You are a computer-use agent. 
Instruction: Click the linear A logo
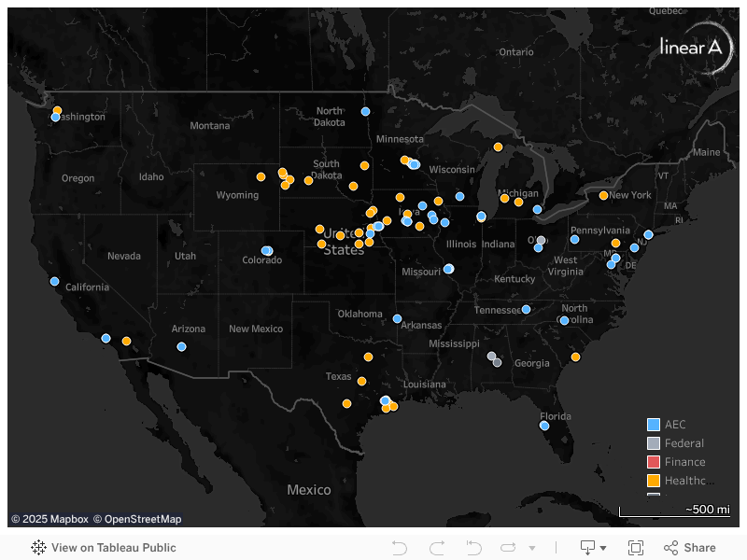point(695,47)
